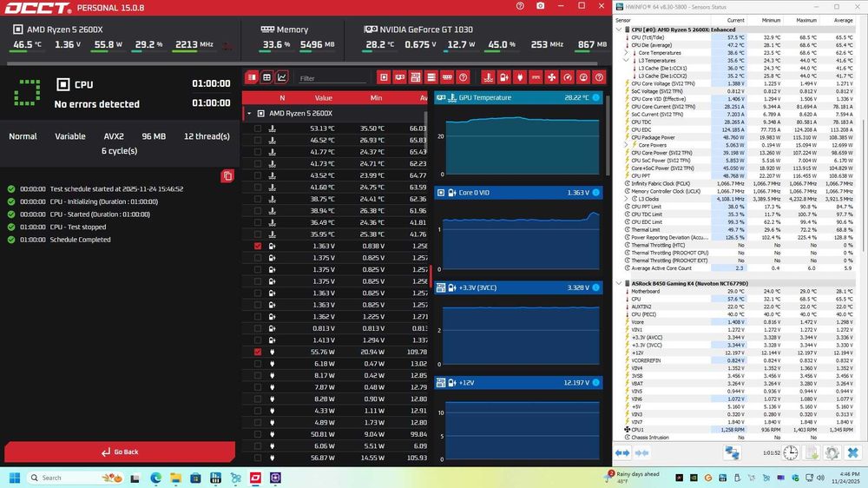
Task: Filter sensors by clock frequency gauge icon
Action: pyautogui.click(x=568, y=77)
